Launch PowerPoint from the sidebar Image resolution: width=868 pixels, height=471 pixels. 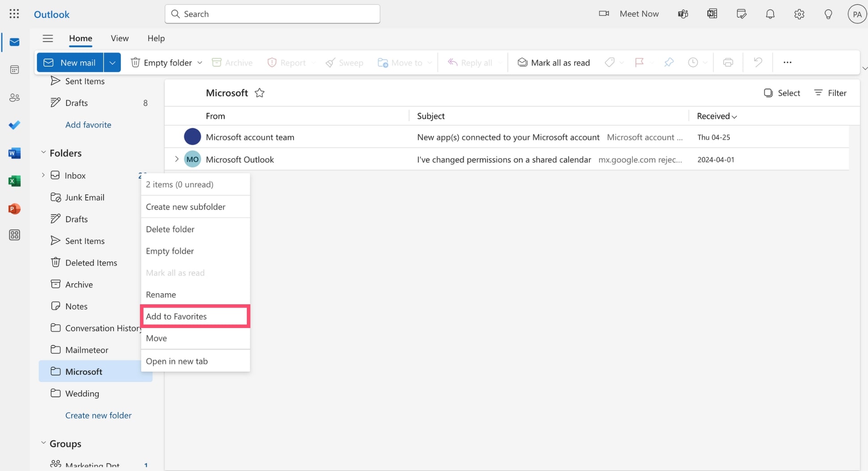point(14,209)
